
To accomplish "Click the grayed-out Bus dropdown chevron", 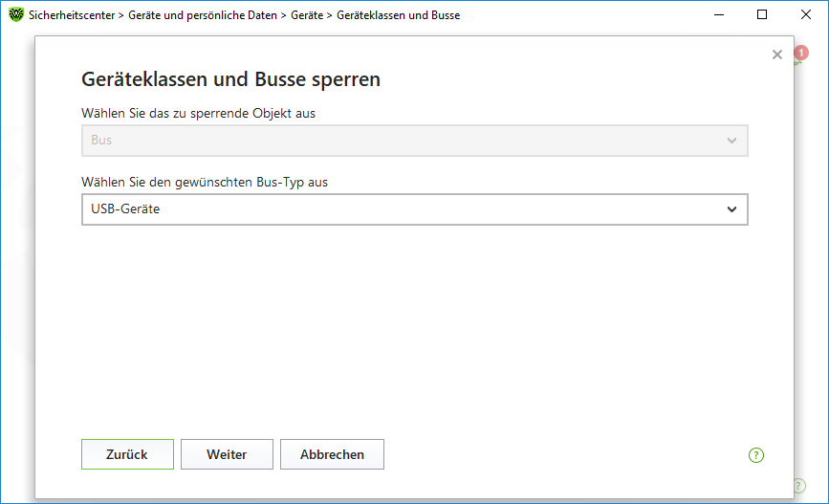I will coord(731,141).
